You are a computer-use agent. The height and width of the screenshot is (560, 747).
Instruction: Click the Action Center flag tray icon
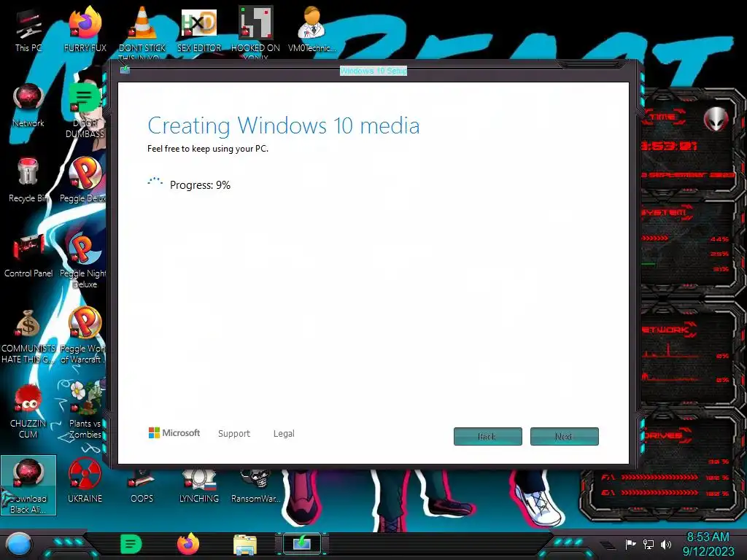click(630, 544)
